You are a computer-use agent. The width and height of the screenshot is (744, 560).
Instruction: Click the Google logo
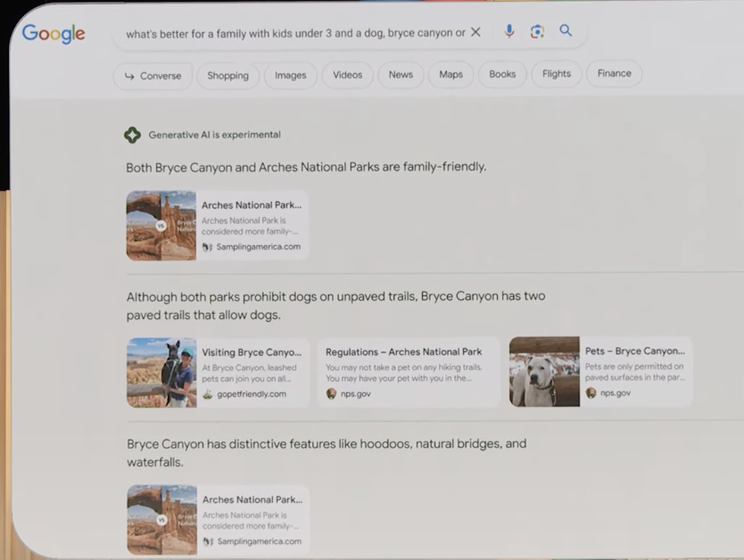click(54, 34)
